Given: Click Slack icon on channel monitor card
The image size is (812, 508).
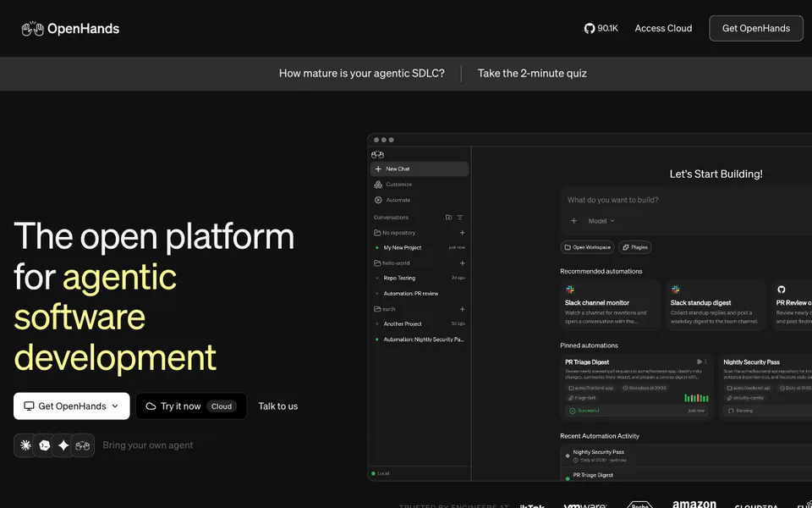Looking at the screenshot, I should (x=570, y=290).
